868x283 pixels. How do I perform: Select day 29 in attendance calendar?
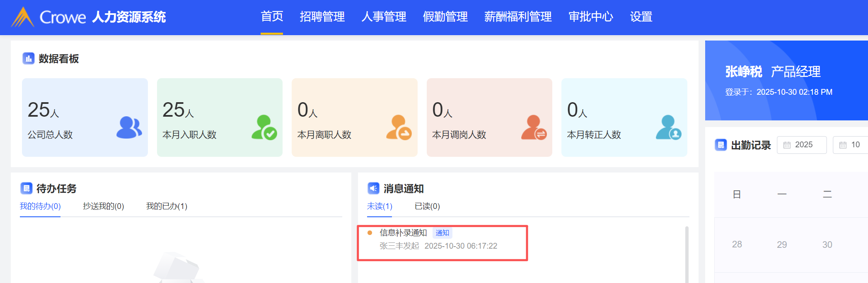point(782,245)
